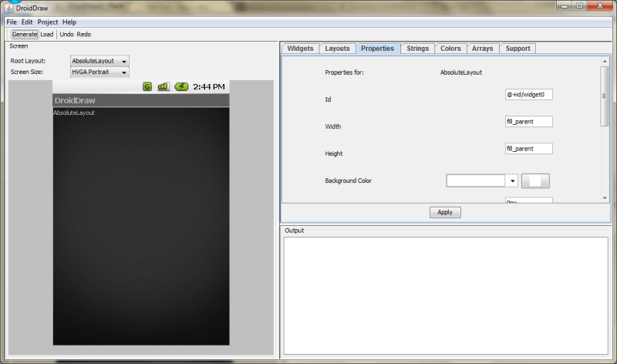Click the DroidDraw Java app icon in title bar
617x364 pixels.
(x=9, y=8)
